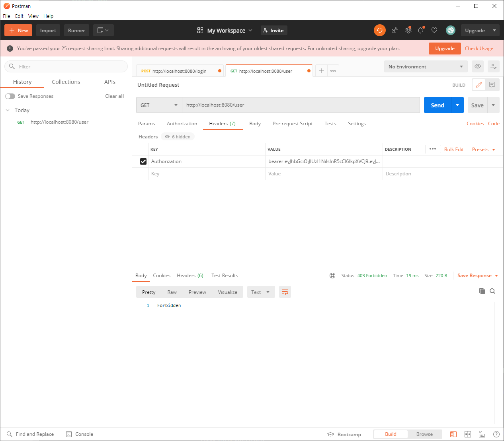Open the Cookies link
This screenshot has height=441, width=504.
[475, 124]
